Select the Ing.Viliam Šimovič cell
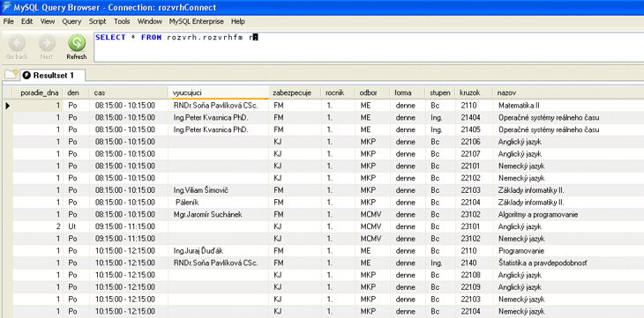 (x=218, y=190)
